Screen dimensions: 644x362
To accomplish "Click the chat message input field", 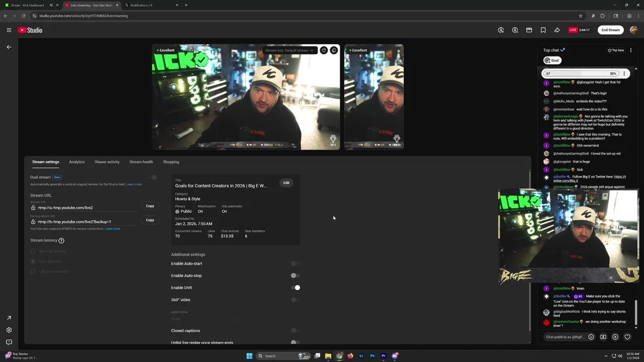I will point(565,337).
